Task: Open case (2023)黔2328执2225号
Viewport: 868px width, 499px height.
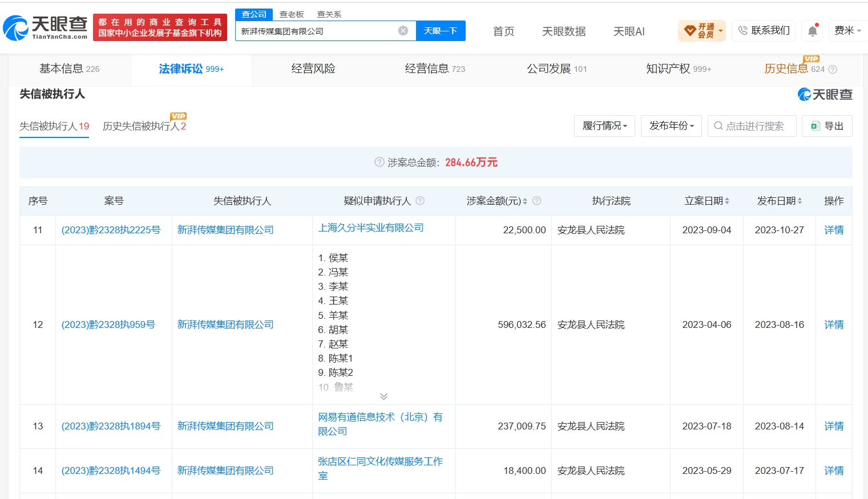Action: 111,230
